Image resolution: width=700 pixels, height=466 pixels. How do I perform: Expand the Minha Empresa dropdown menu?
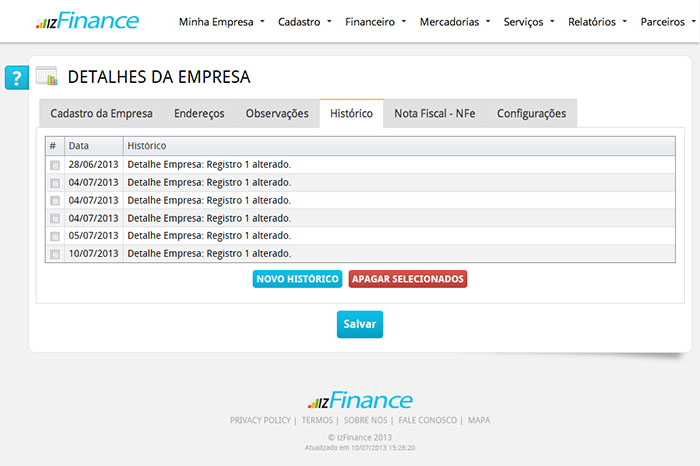click(x=221, y=21)
